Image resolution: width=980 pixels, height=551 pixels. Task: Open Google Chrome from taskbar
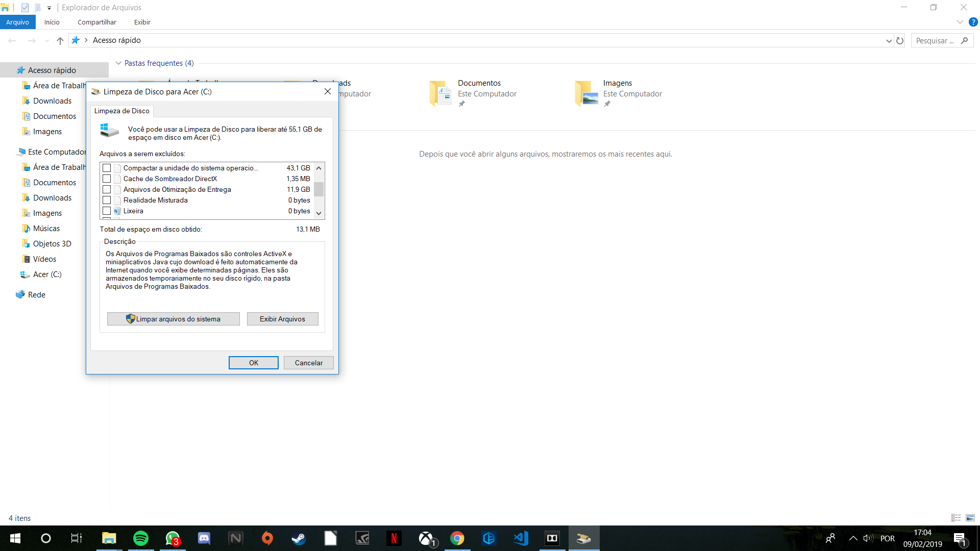[457, 538]
